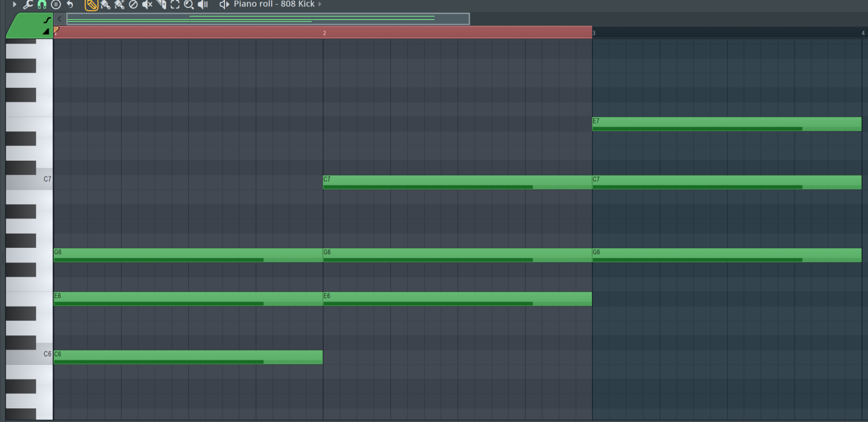Activate the Zoom tool
The width and height of the screenshot is (868, 422).
coord(190,5)
